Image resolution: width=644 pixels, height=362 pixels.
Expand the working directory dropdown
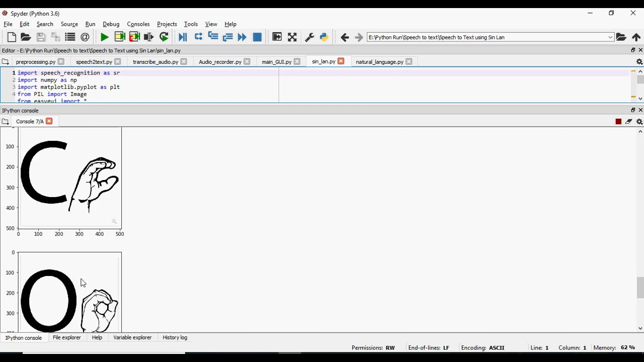tap(610, 37)
